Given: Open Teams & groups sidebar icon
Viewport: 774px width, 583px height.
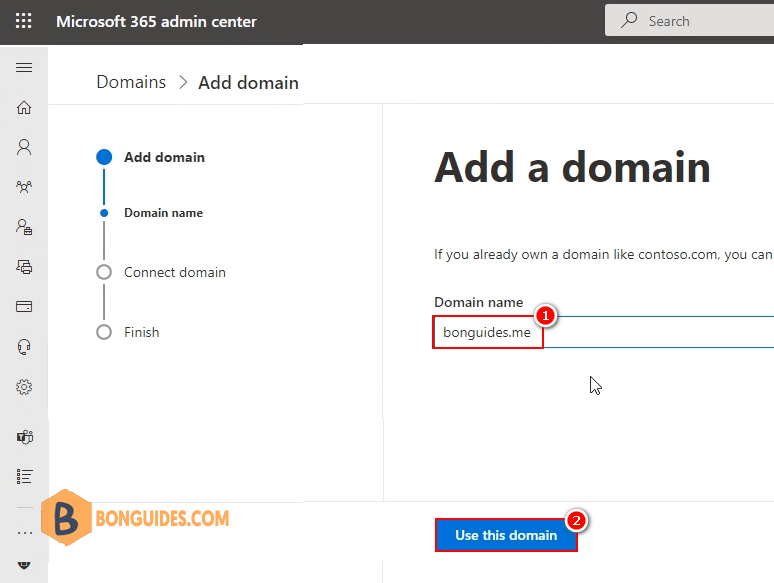Looking at the screenshot, I should click(x=24, y=187).
